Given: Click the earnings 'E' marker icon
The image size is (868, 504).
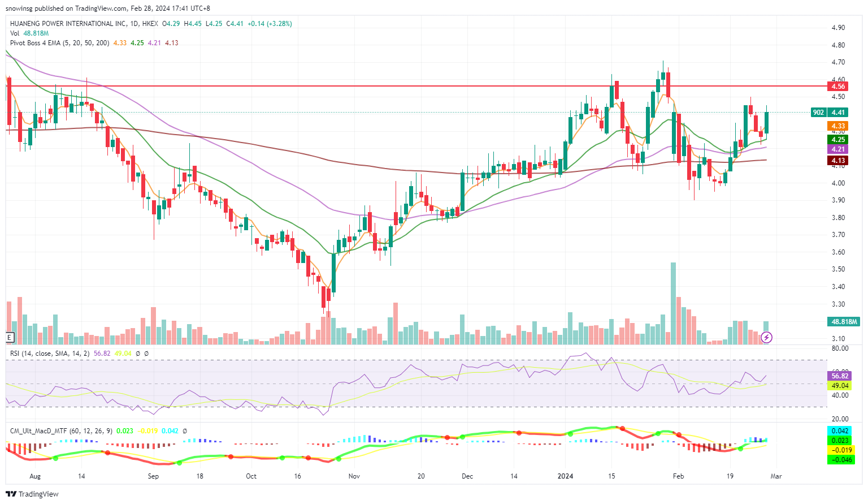Looking at the screenshot, I should pyautogui.click(x=9, y=338).
